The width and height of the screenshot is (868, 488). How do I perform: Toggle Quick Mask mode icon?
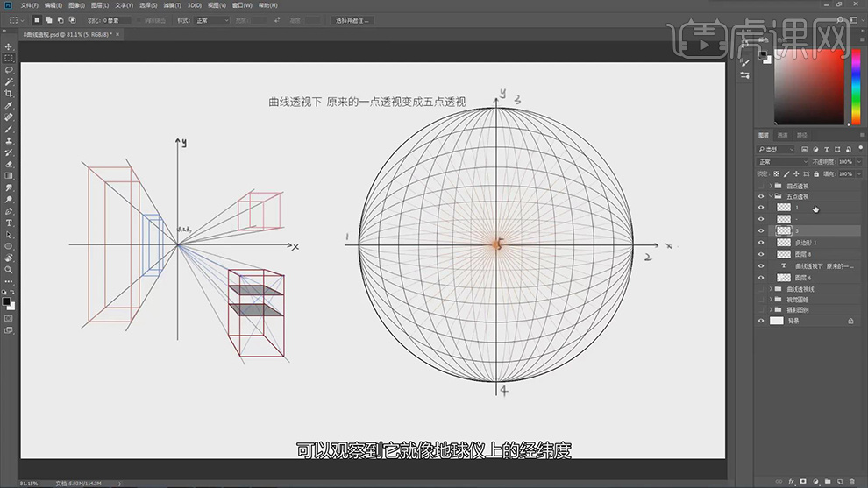(x=8, y=319)
